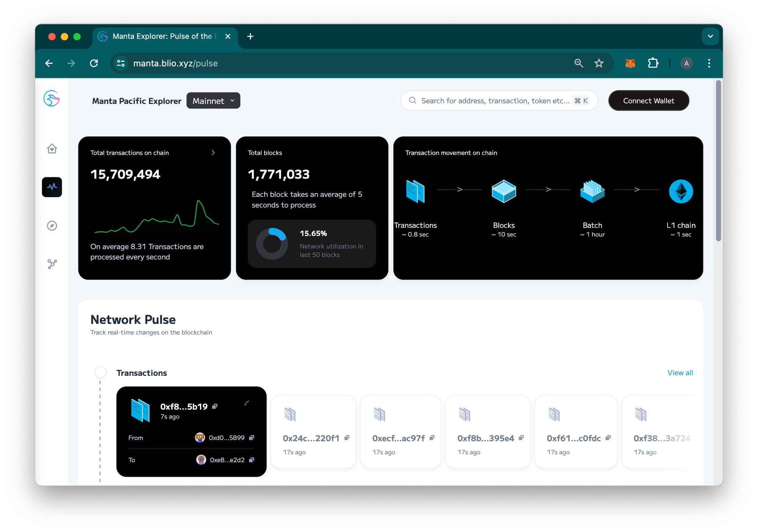Copy the From address 0xd0...5B99
758x532 pixels.
click(252, 438)
